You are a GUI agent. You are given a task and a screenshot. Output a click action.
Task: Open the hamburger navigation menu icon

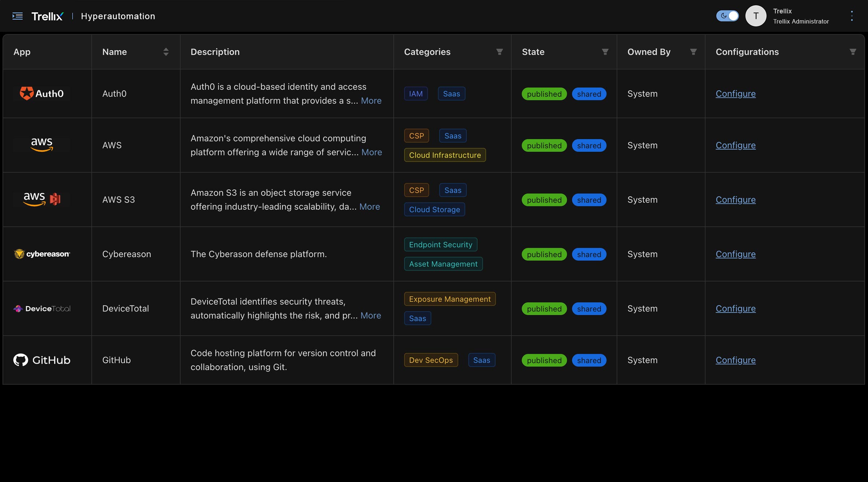point(17,16)
